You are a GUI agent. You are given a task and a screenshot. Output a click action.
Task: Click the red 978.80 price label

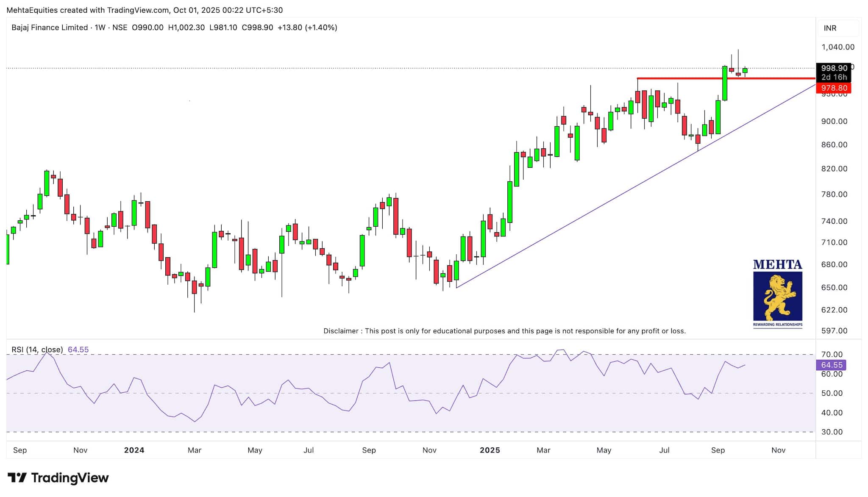point(834,88)
